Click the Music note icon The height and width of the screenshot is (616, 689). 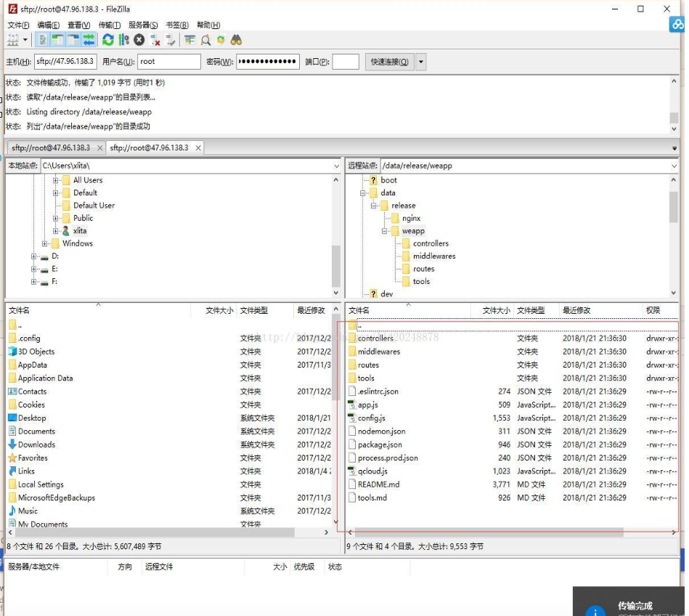(x=12, y=511)
